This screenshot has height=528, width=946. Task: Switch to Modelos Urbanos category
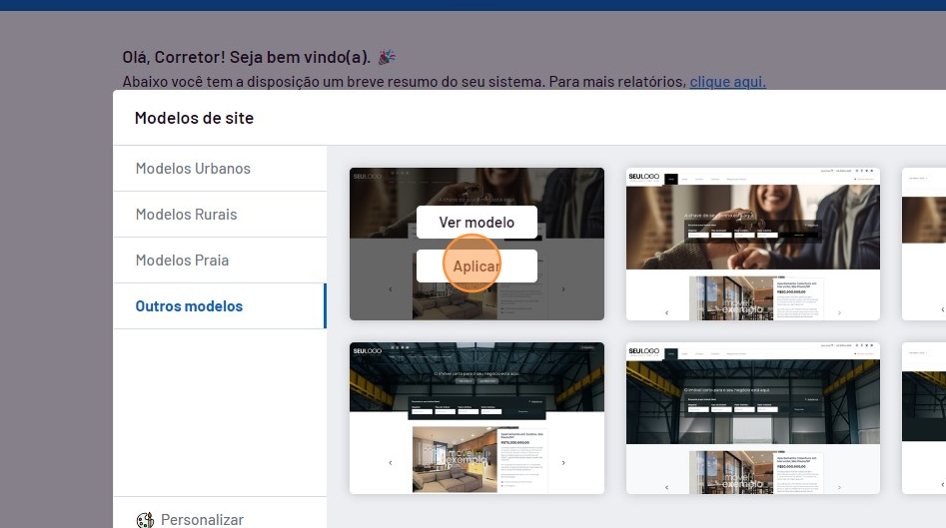click(193, 168)
